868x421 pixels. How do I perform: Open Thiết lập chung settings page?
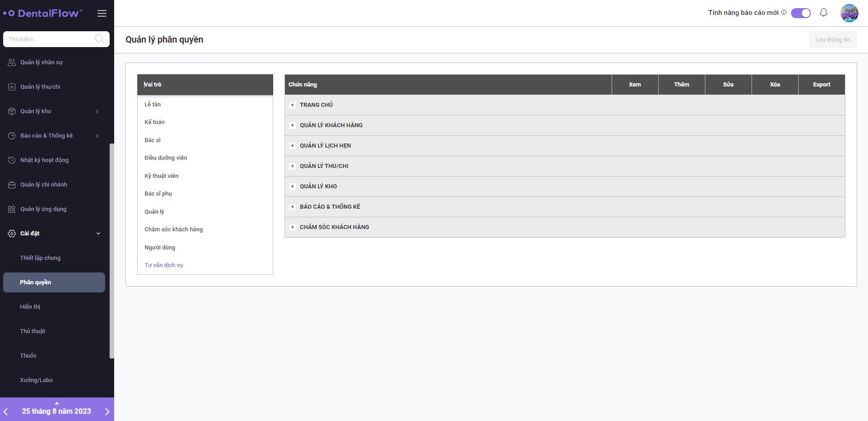pyautogui.click(x=40, y=258)
